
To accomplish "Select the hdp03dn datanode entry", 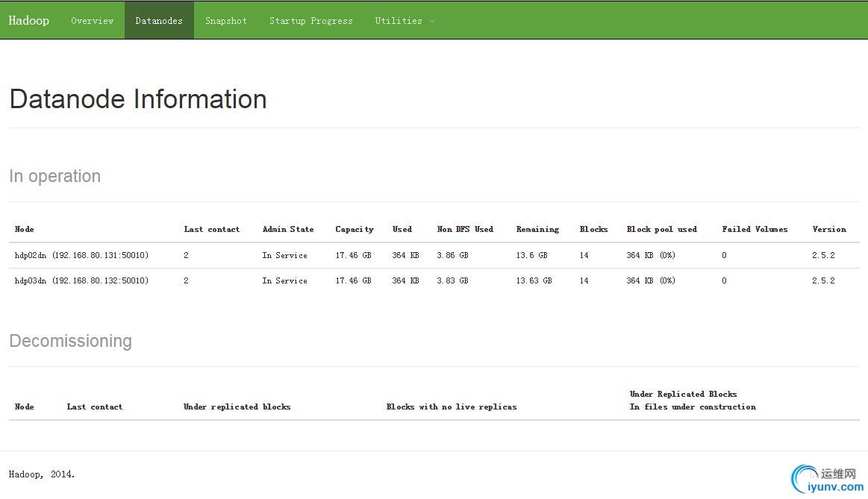I will 81,280.
